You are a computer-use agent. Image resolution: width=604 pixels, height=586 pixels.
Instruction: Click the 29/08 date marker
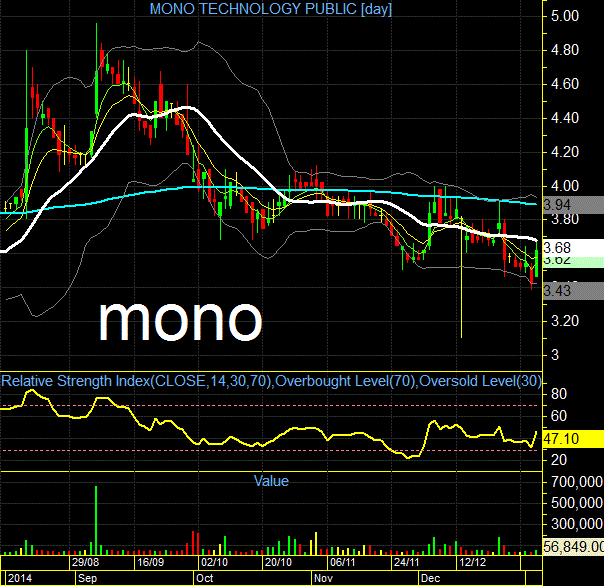click(85, 562)
